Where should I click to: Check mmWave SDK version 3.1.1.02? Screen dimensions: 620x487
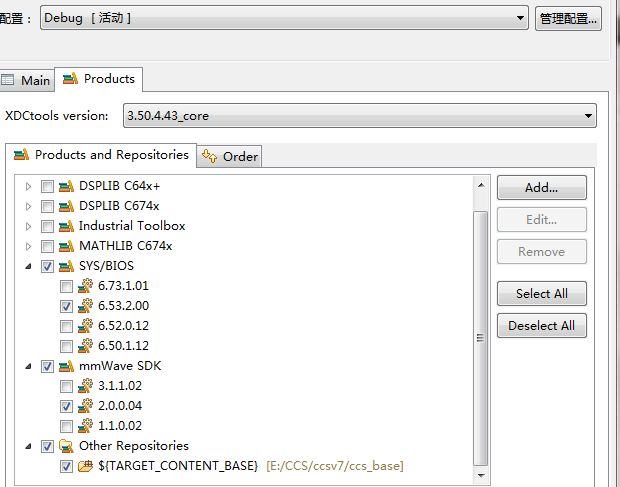[x=66, y=387]
